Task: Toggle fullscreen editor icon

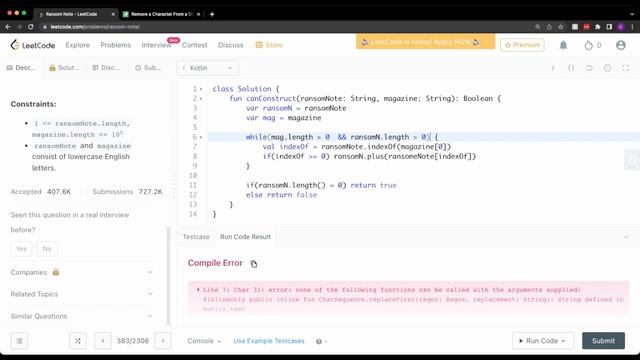Action: [625, 68]
